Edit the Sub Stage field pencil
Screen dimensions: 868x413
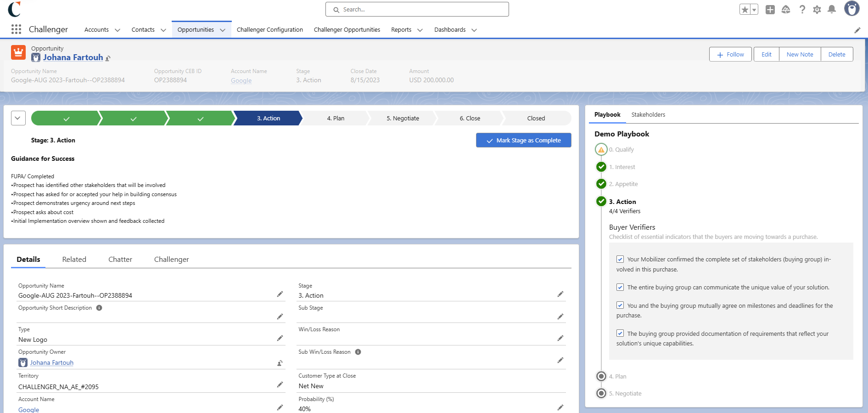point(560,317)
